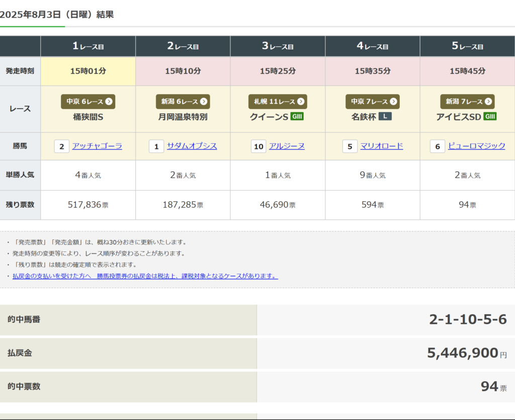Viewport: 515px width, 420px height.
Task: Open the 札幌 11レース race button
Action: click(278, 102)
